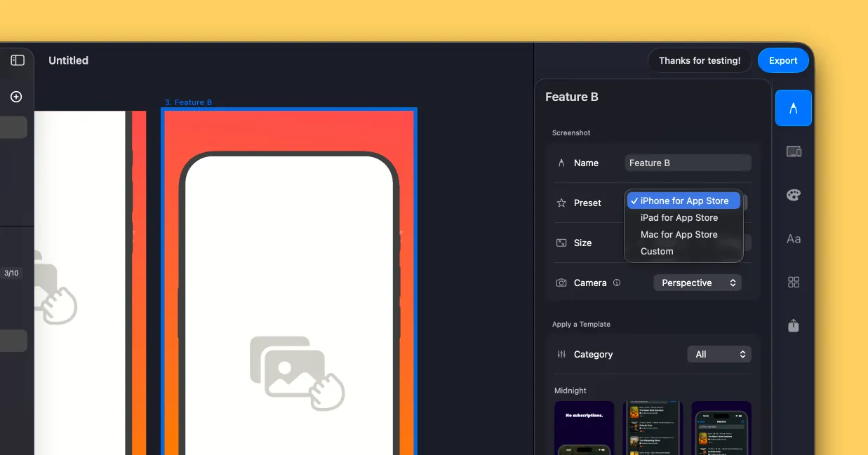Viewport: 868px width, 455px height.
Task: Open the Category All dropdown
Action: point(719,354)
